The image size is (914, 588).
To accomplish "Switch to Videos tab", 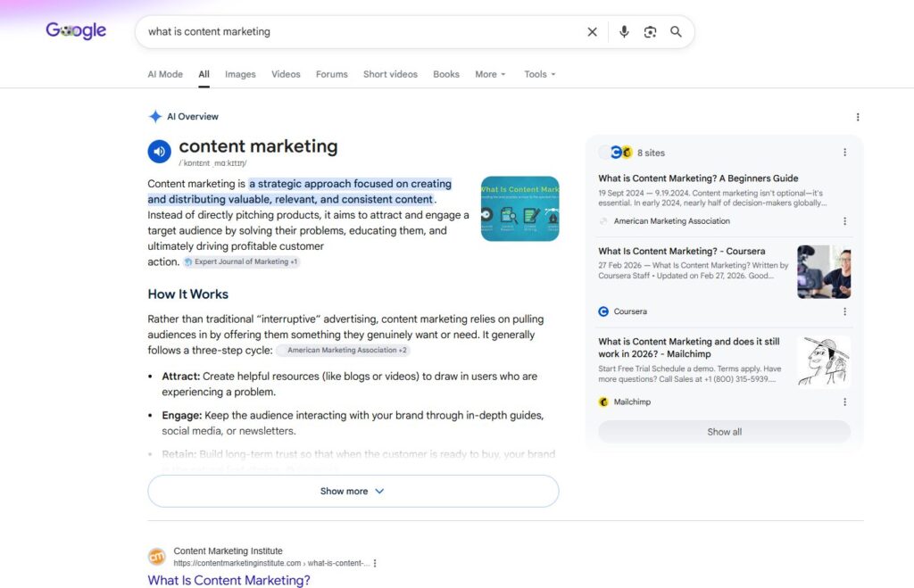I will point(286,75).
